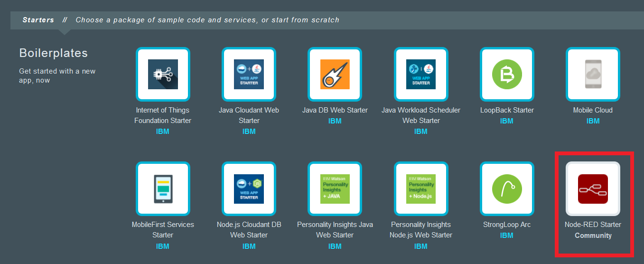Click the "Internet of Things Foundation Starter" label

coord(163,115)
